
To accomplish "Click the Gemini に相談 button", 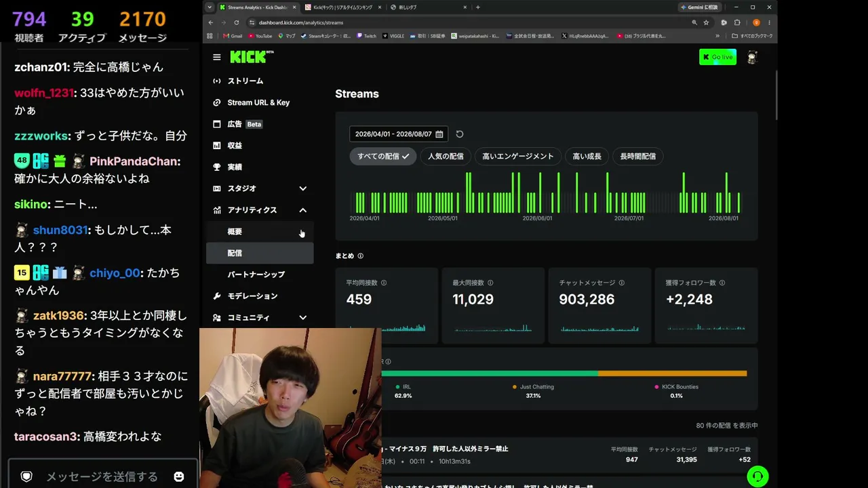I will click(x=700, y=7).
